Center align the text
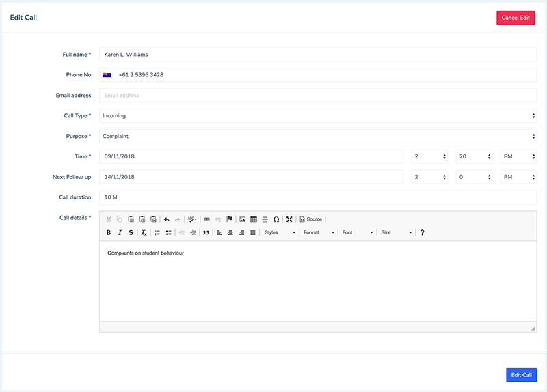 230,232
